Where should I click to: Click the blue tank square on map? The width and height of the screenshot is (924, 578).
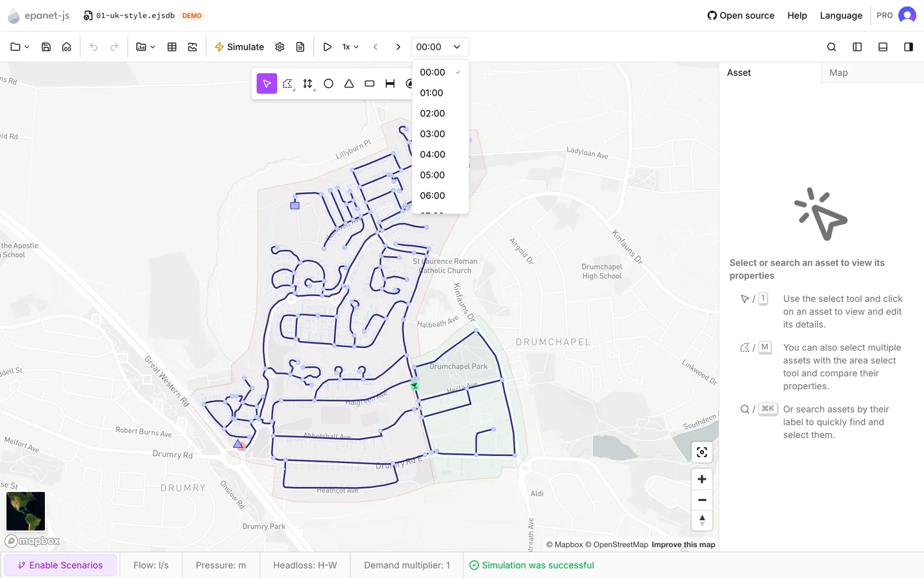295,206
